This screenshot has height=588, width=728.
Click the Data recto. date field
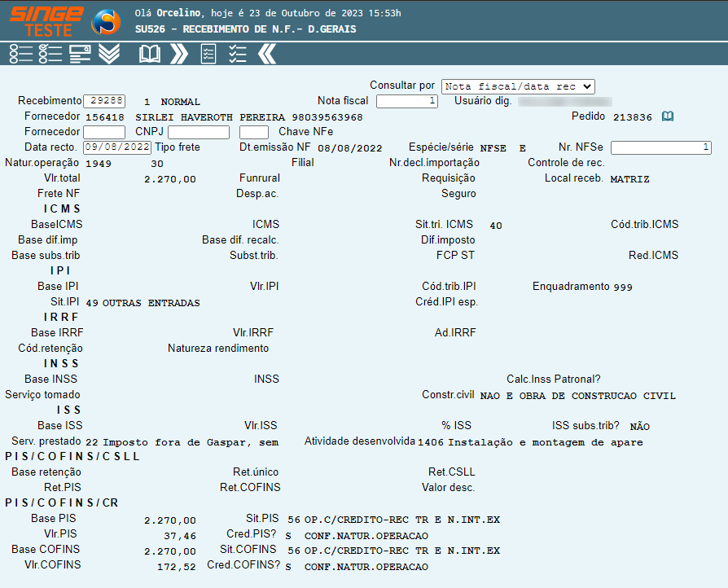pyautogui.click(x=117, y=147)
